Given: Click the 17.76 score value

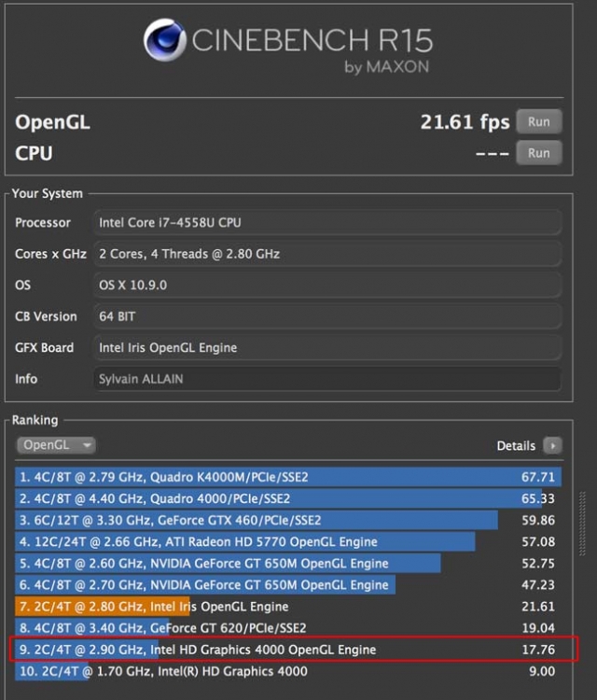Looking at the screenshot, I should pyautogui.click(x=538, y=650).
